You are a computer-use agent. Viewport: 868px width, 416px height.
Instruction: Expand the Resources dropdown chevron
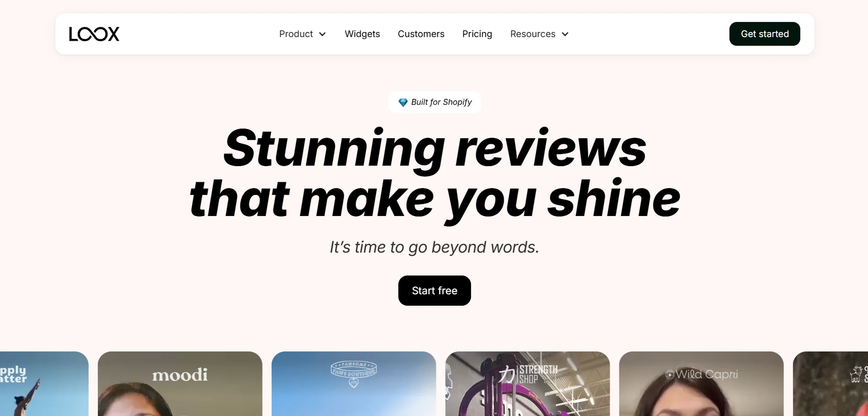pos(565,34)
